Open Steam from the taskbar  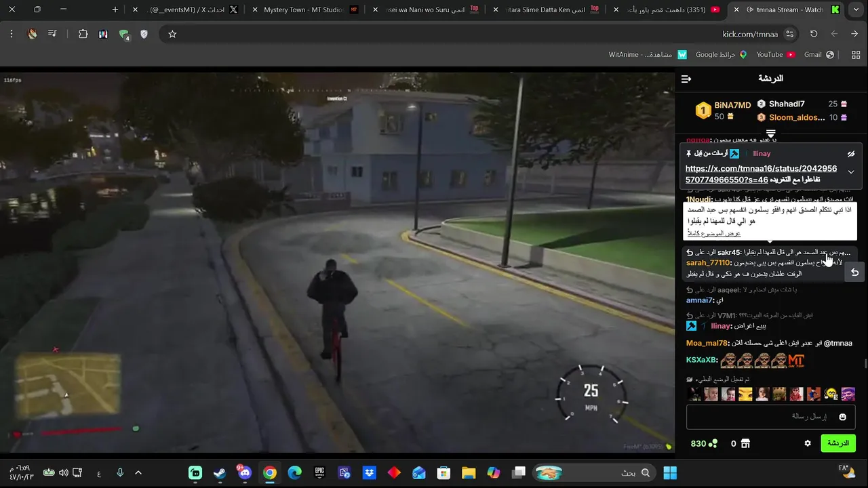(x=220, y=472)
